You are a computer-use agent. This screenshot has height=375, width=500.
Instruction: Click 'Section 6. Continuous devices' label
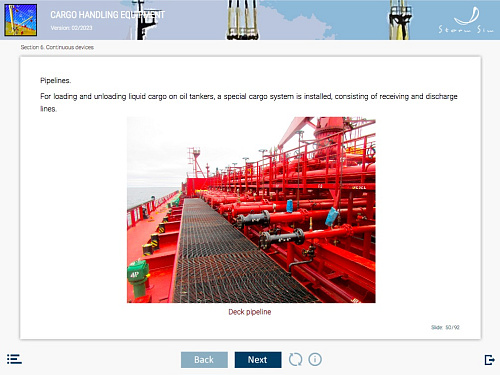point(57,47)
